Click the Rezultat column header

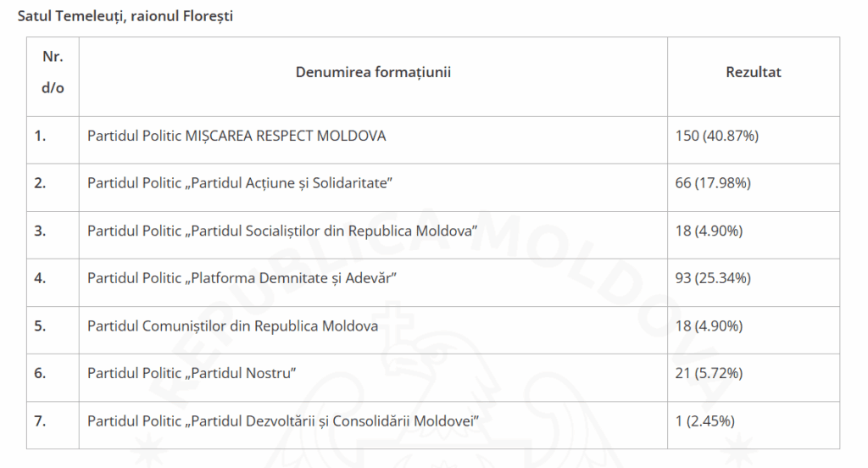[753, 72]
